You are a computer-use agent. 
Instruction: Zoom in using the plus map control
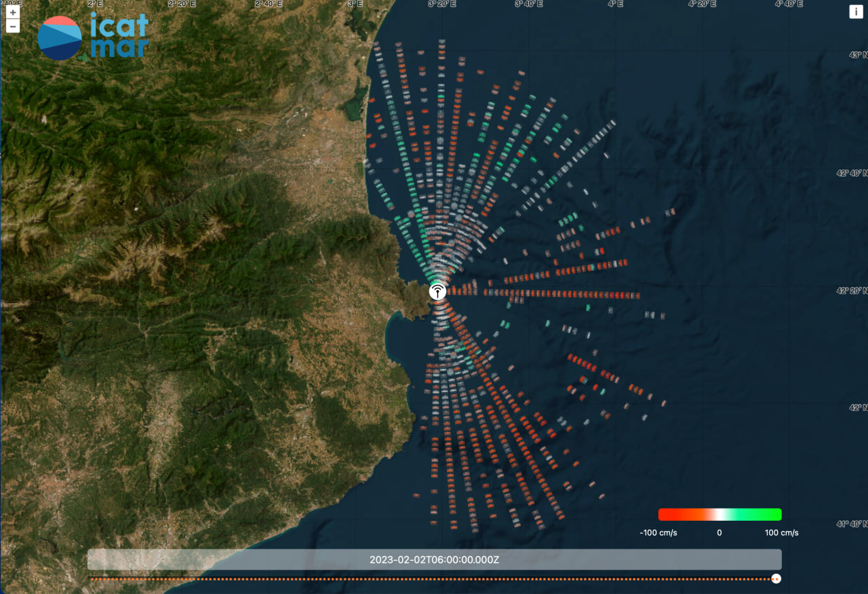(12, 11)
